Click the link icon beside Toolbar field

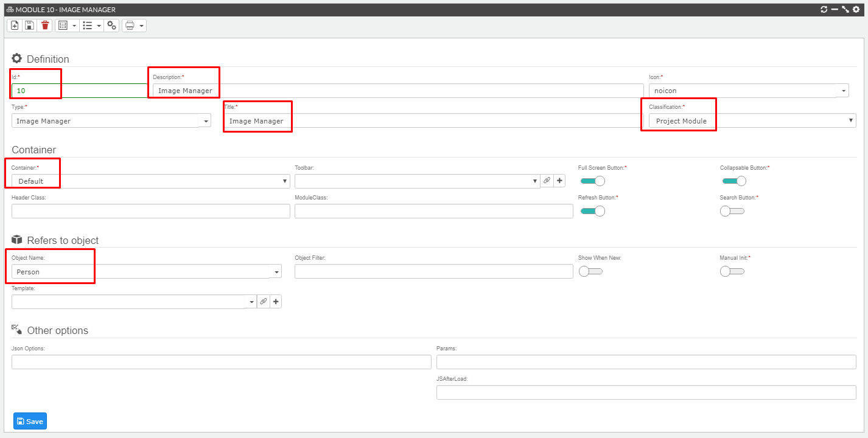547,181
